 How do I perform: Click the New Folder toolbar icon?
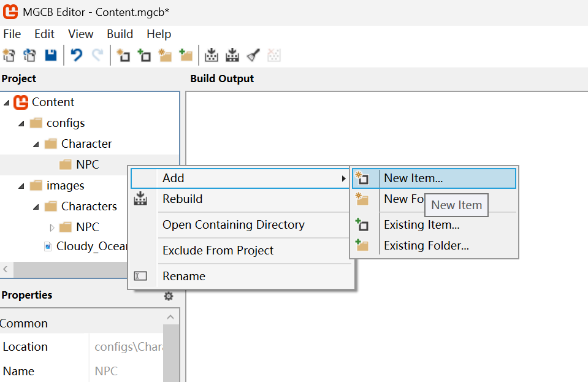(x=165, y=55)
